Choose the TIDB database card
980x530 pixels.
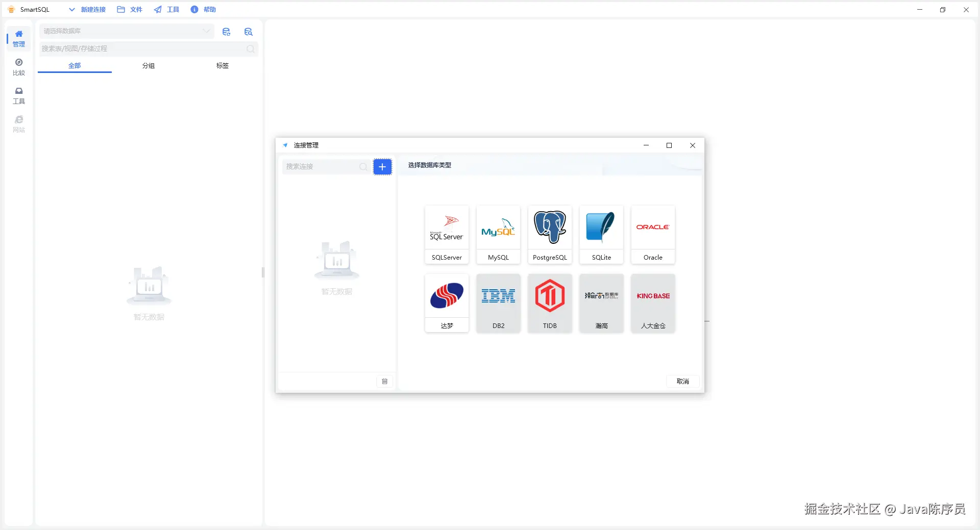(550, 303)
